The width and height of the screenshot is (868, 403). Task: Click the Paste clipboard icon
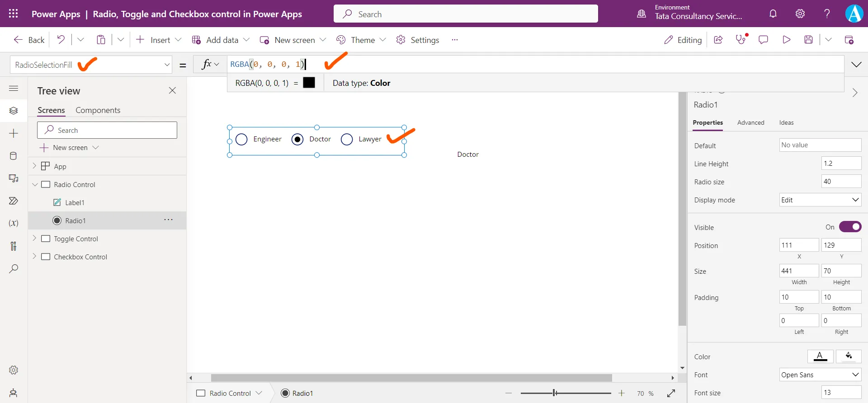pos(101,40)
